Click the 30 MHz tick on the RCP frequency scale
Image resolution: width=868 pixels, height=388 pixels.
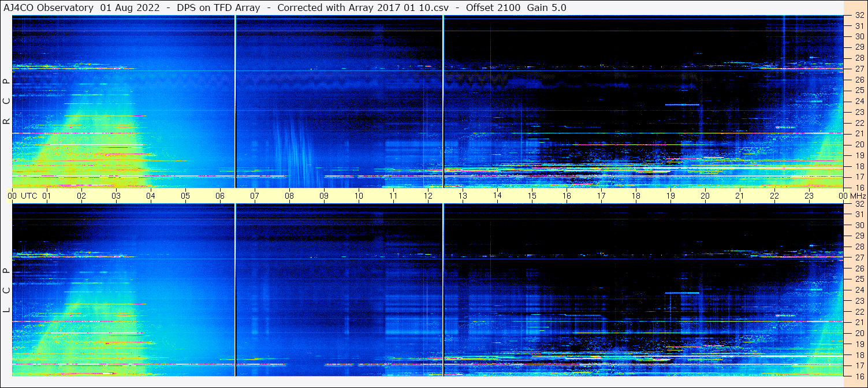859,36
